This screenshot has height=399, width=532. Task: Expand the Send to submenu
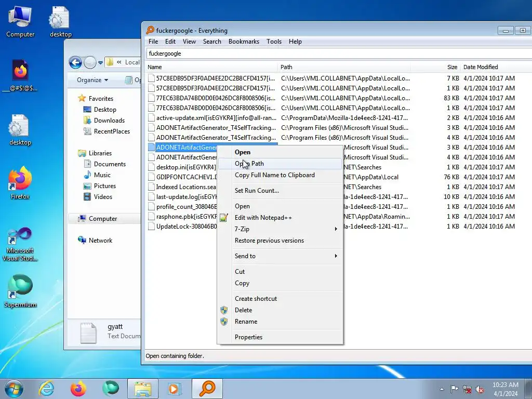(x=280, y=256)
